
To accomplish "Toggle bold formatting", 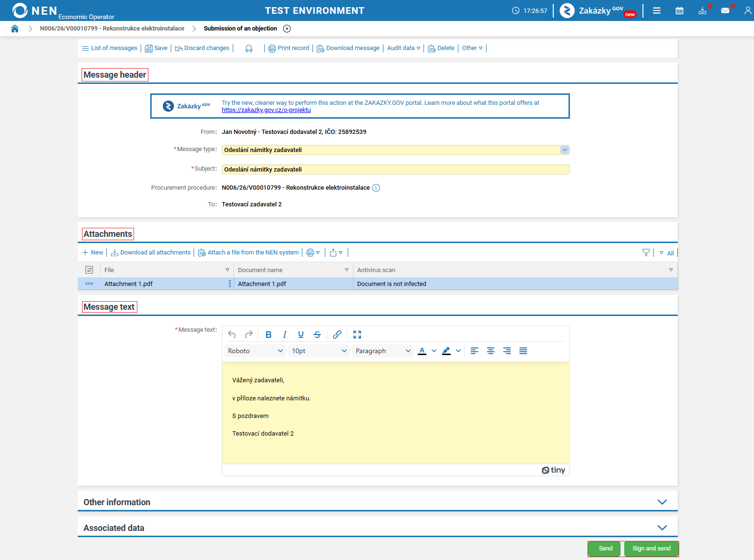I will [x=269, y=335].
